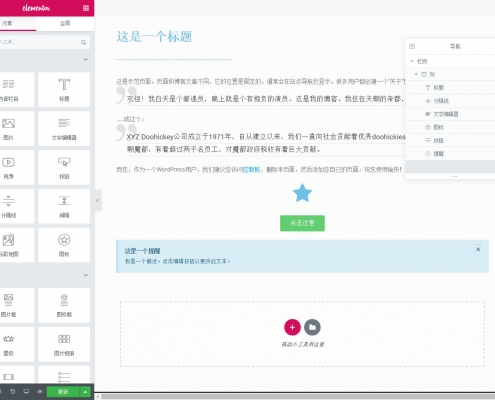The height and width of the screenshot is (400, 495).
Task: Select the 间隔 (Spacer) widget
Action: point(64,206)
